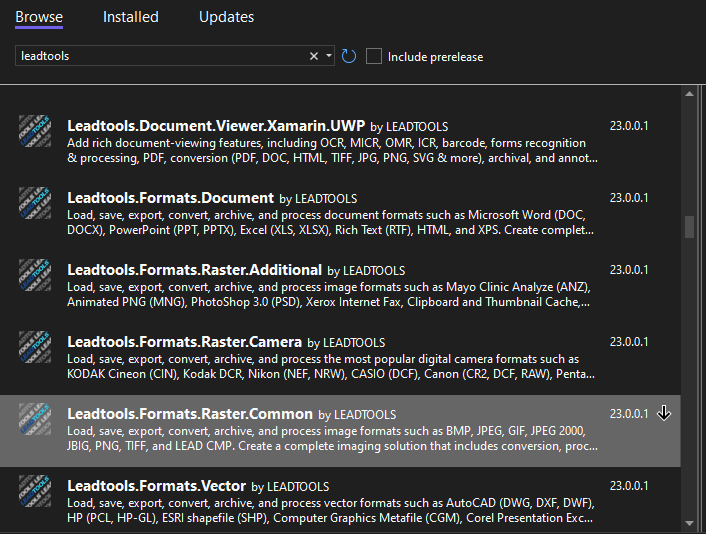The height and width of the screenshot is (534, 706).
Task: Open Leadtools.Formats.Vector package title
Action: tap(156, 486)
